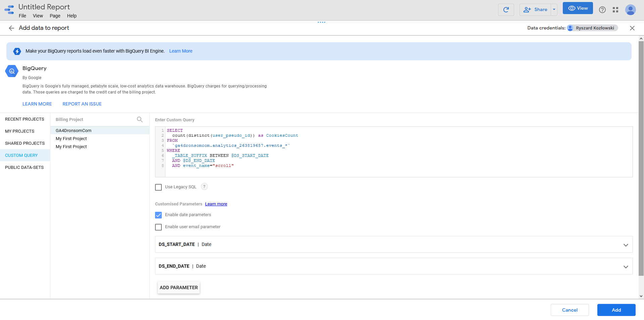This screenshot has height=320, width=644.
Task: Check Enable user email parameter
Action: click(x=158, y=227)
